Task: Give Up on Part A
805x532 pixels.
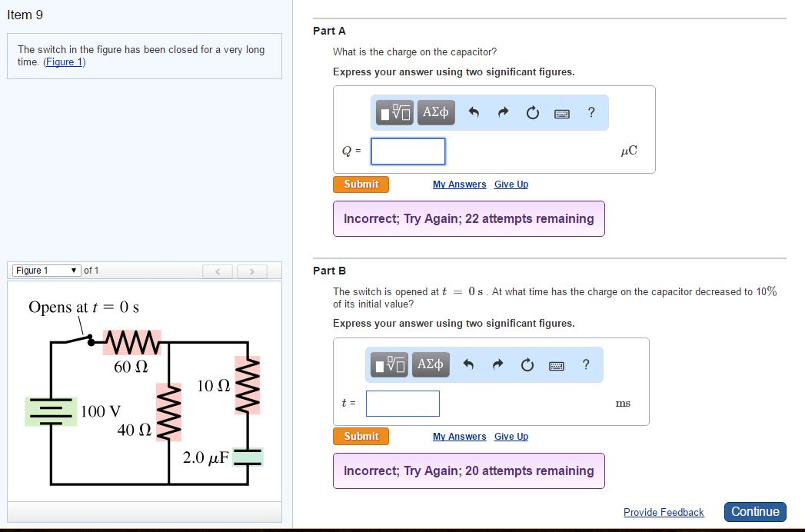Action: tap(511, 185)
